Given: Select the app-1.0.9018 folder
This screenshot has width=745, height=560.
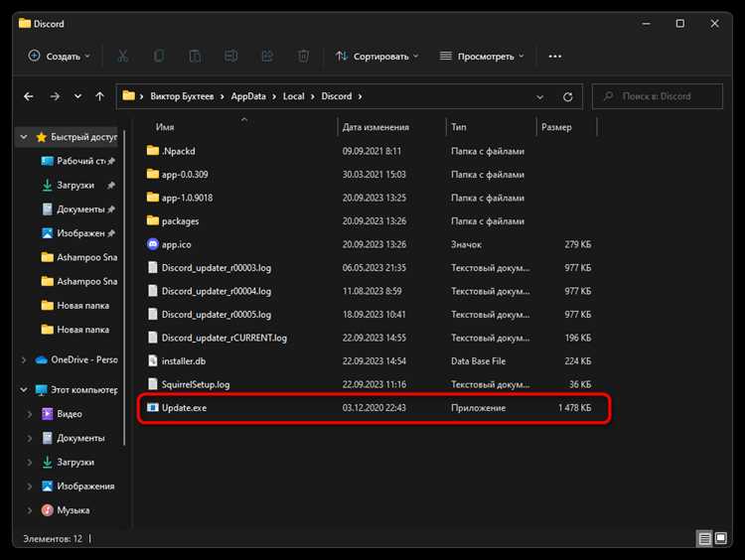Looking at the screenshot, I should tap(187, 198).
